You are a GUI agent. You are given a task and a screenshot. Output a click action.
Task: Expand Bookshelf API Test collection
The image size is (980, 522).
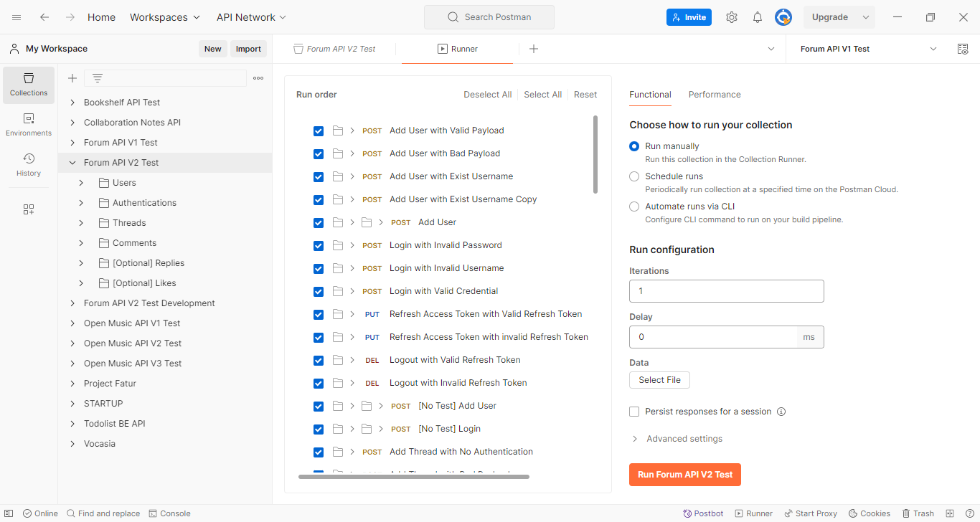click(x=72, y=103)
